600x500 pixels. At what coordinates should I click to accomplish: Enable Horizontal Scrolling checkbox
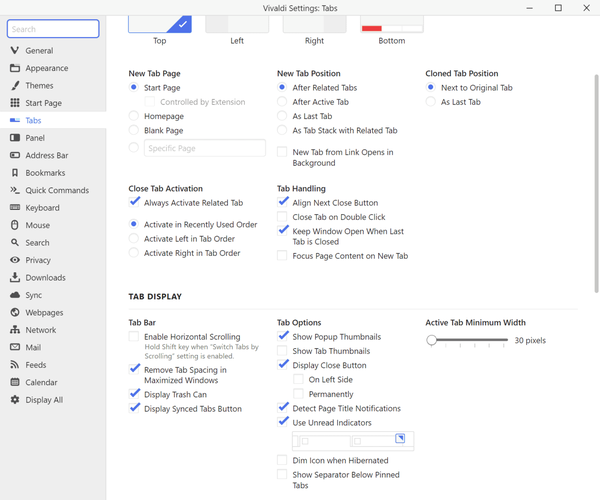tap(134, 338)
